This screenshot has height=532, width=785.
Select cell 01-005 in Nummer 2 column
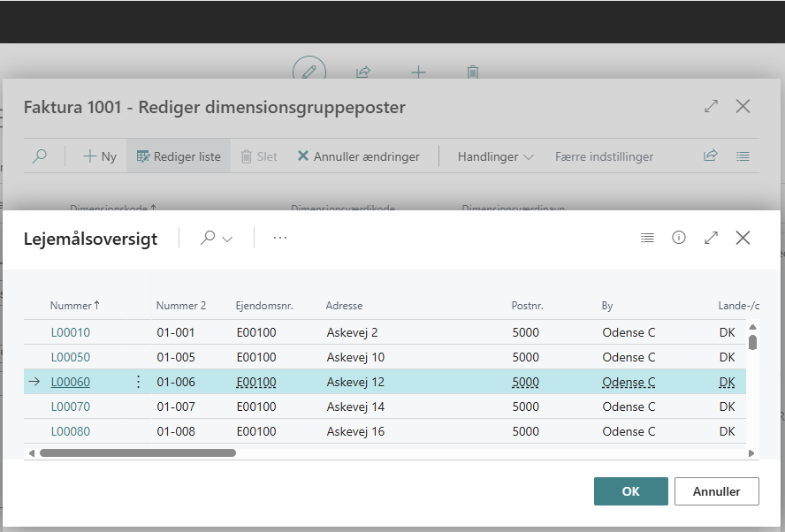(x=176, y=357)
